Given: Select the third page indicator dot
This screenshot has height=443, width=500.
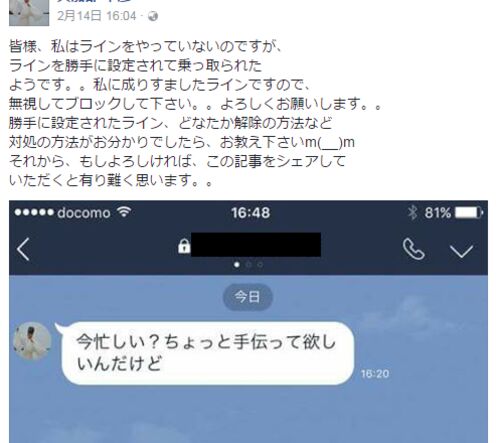Looking at the screenshot, I should point(260,265).
